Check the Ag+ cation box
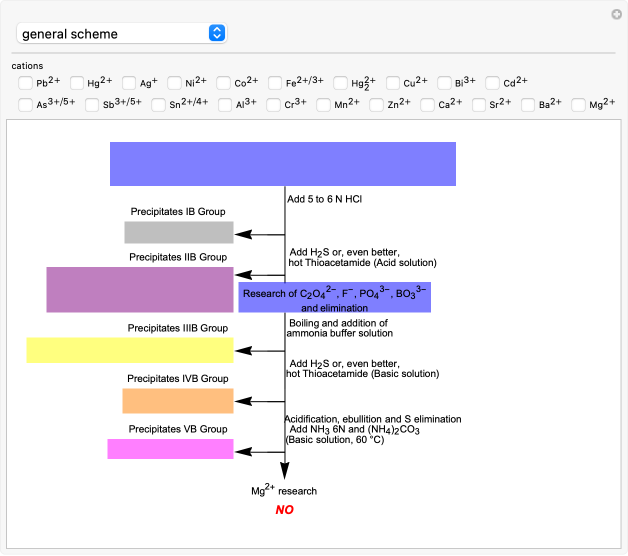The image size is (628, 556). [129, 83]
